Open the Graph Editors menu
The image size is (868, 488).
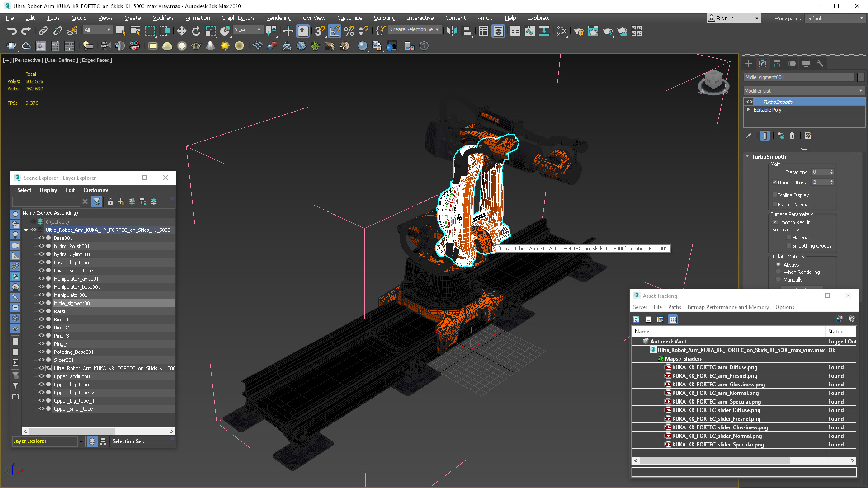click(238, 18)
